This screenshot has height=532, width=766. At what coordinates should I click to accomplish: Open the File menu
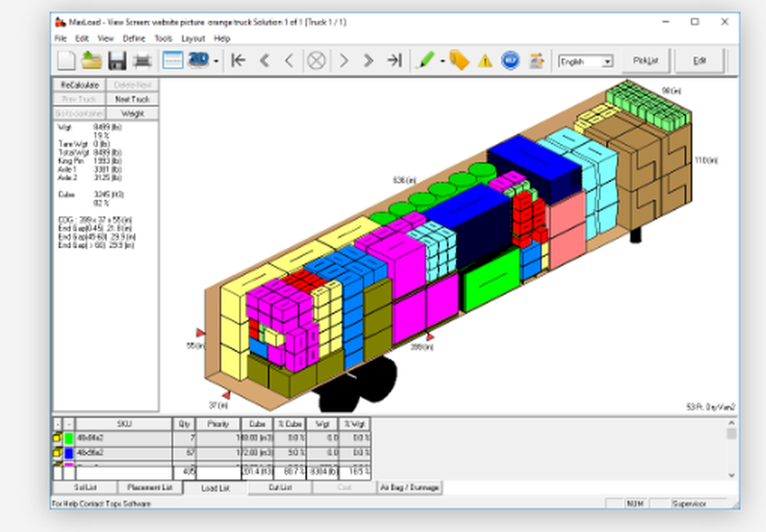pos(61,38)
